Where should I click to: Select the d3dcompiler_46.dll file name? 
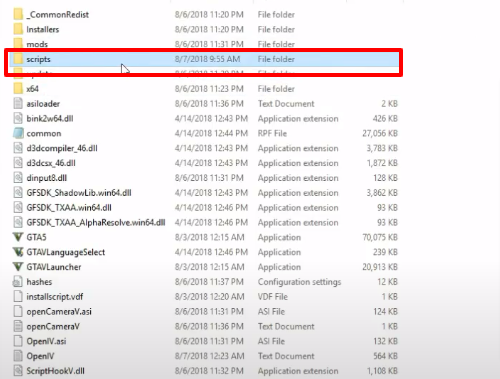tap(62, 148)
